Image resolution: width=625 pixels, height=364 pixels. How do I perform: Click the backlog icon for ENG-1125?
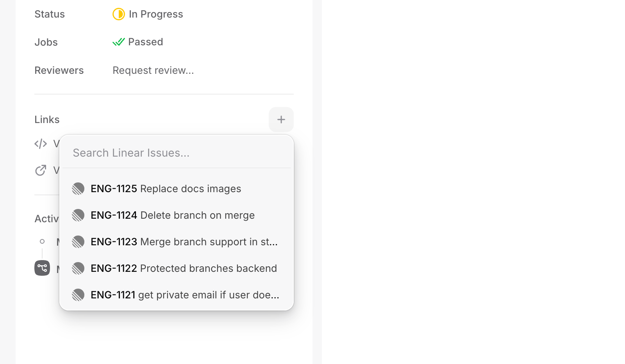pos(78,189)
